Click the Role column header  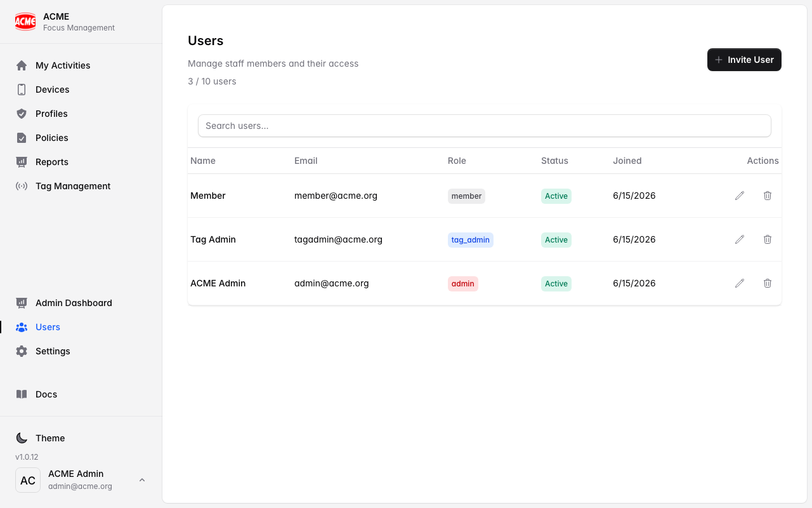(457, 161)
